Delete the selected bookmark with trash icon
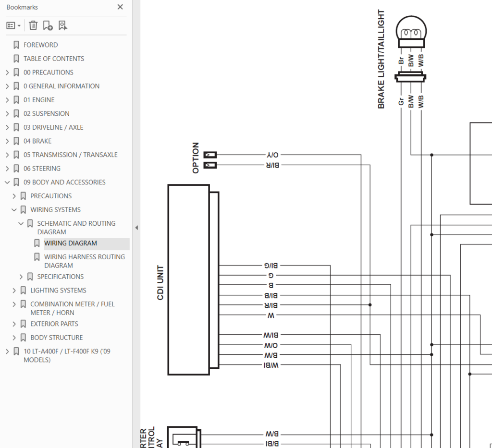492x448 pixels. pos(33,25)
